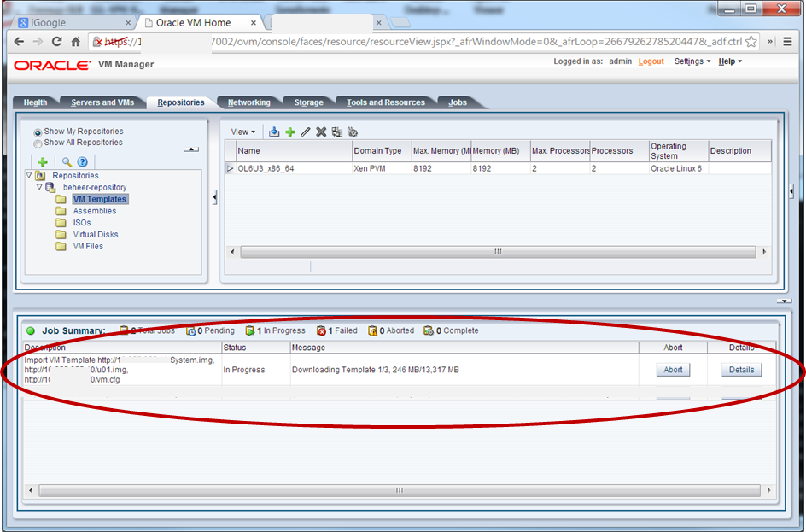Screen dimensions: 806x532
Task: Click the Logout link
Action: pyautogui.click(x=651, y=61)
